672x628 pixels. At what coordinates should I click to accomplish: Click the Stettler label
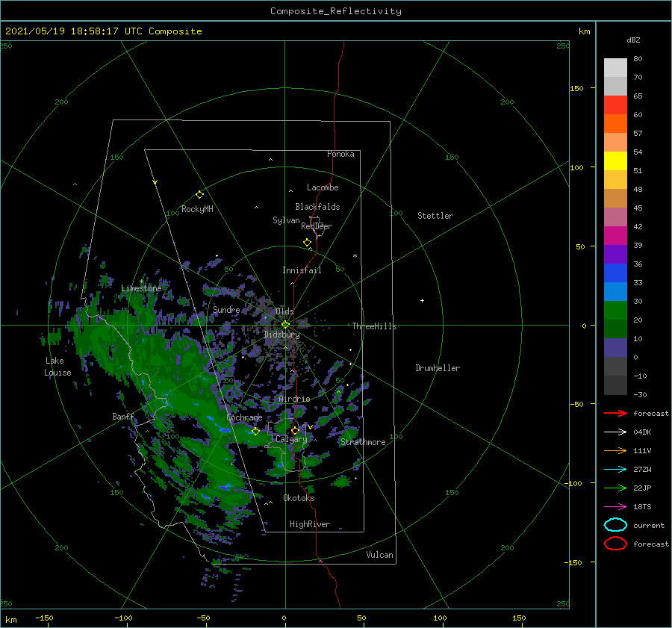coord(435,216)
